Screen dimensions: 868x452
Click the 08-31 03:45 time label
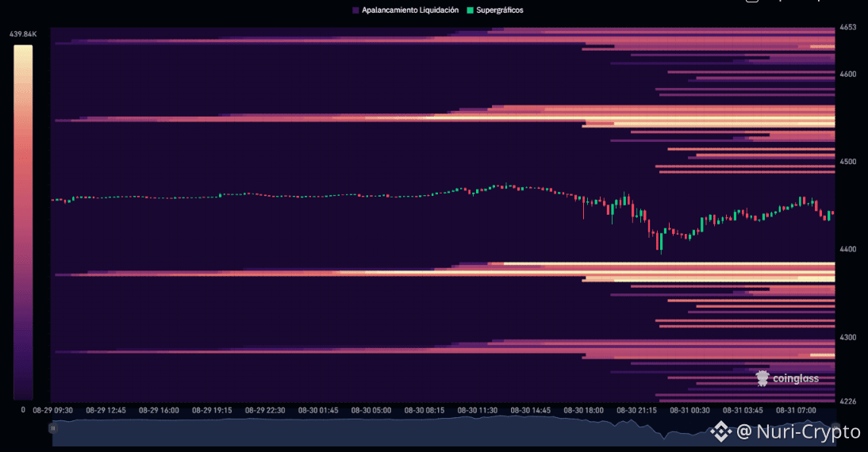coord(743,411)
